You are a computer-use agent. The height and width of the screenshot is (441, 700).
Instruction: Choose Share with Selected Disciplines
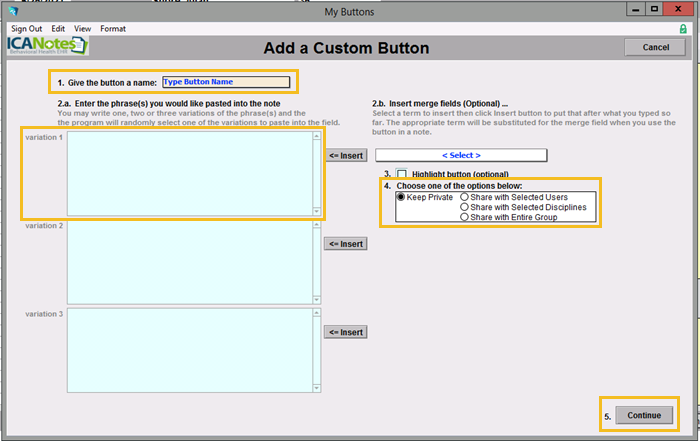pos(465,207)
